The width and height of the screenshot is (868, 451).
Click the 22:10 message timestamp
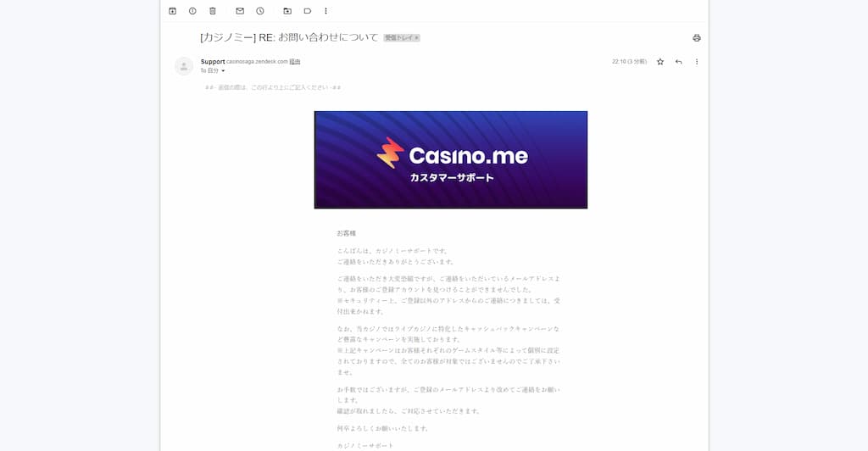[x=629, y=62]
